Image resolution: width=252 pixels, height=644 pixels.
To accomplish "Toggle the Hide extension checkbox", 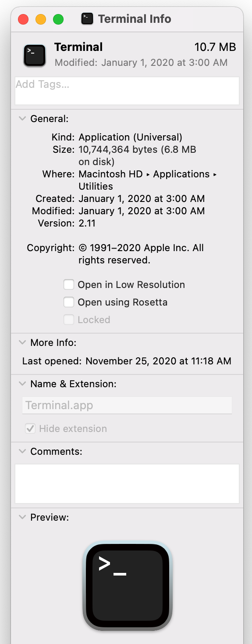I will (30, 429).
